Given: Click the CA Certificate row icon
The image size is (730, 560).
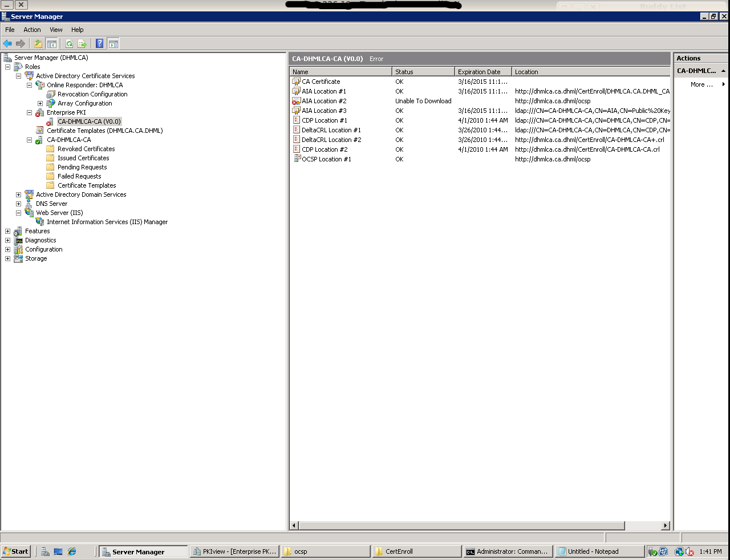Looking at the screenshot, I should 296,82.
